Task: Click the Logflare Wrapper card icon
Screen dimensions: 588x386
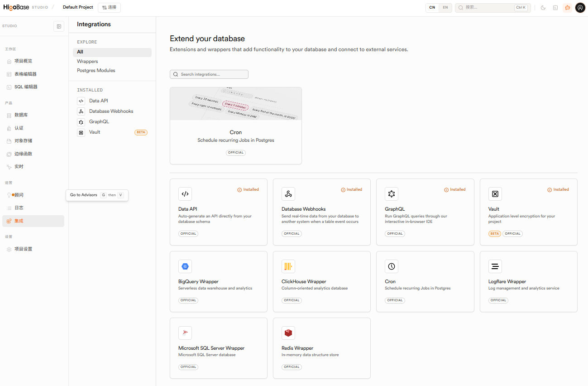Action: 495,266
